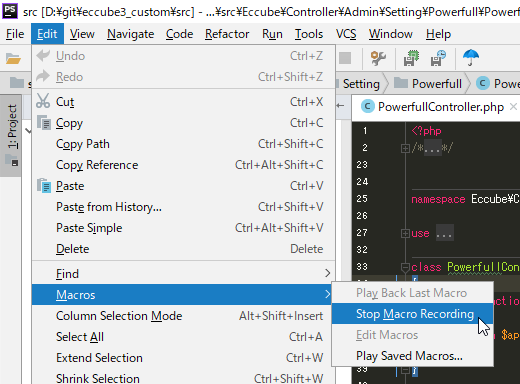Click the PhpStorm logo in title bar
Image resolution: width=520 pixels, height=384 pixels.
click(x=10, y=11)
